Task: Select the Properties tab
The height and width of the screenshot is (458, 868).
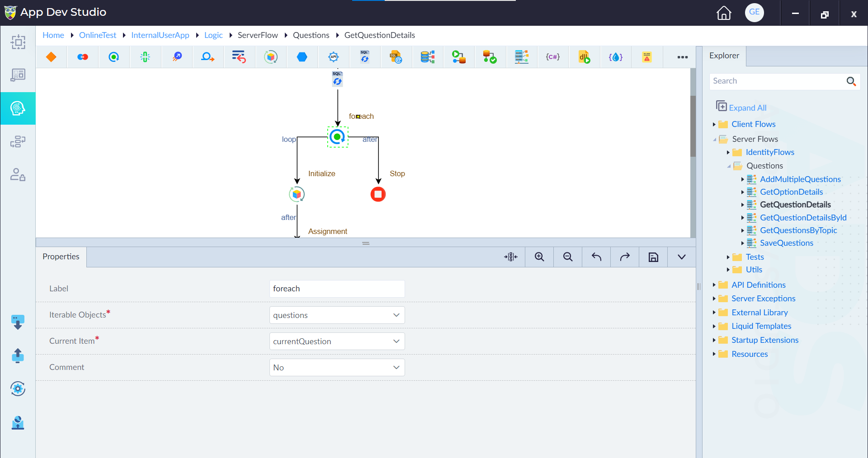Action: tap(61, 257)
